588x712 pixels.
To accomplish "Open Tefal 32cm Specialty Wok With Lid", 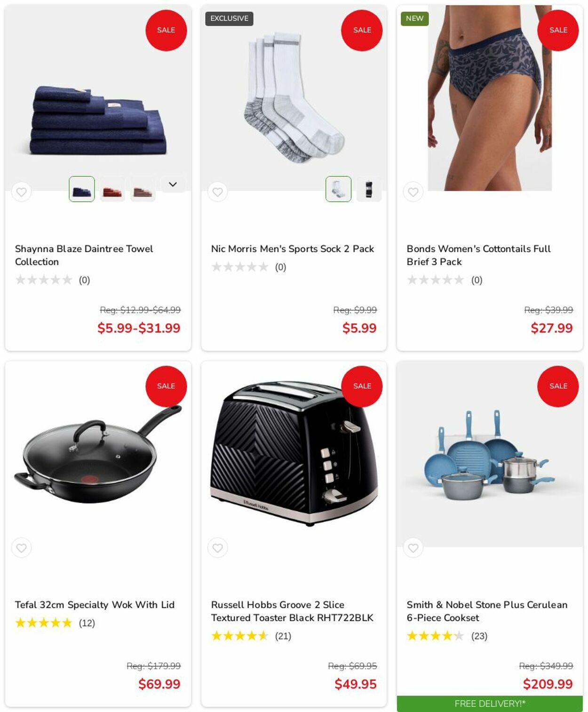I will (95, 605).
